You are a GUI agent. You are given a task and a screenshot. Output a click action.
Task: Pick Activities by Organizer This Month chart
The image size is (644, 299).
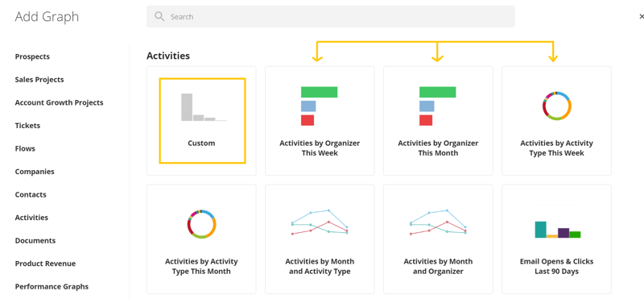[x=438, y=121]
